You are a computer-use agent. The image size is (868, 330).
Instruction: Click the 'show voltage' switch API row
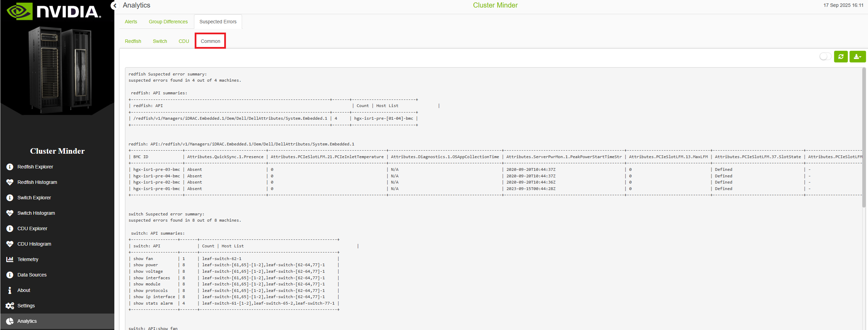[234, 271]
